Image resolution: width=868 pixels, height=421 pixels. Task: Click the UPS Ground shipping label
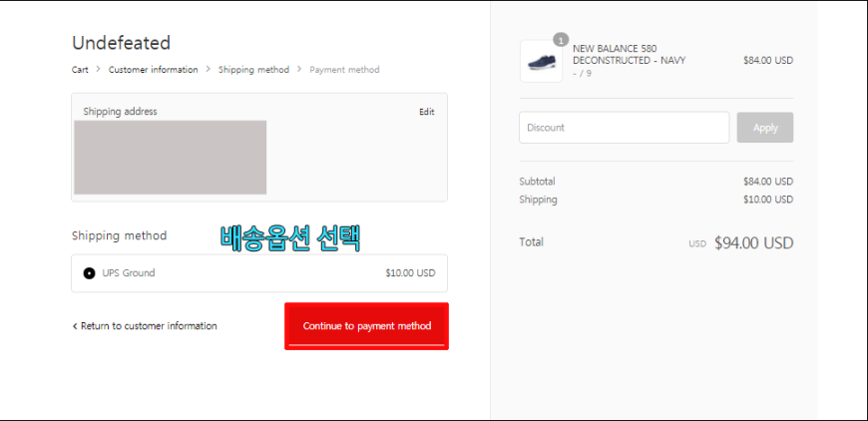click(x=129, y=273)
